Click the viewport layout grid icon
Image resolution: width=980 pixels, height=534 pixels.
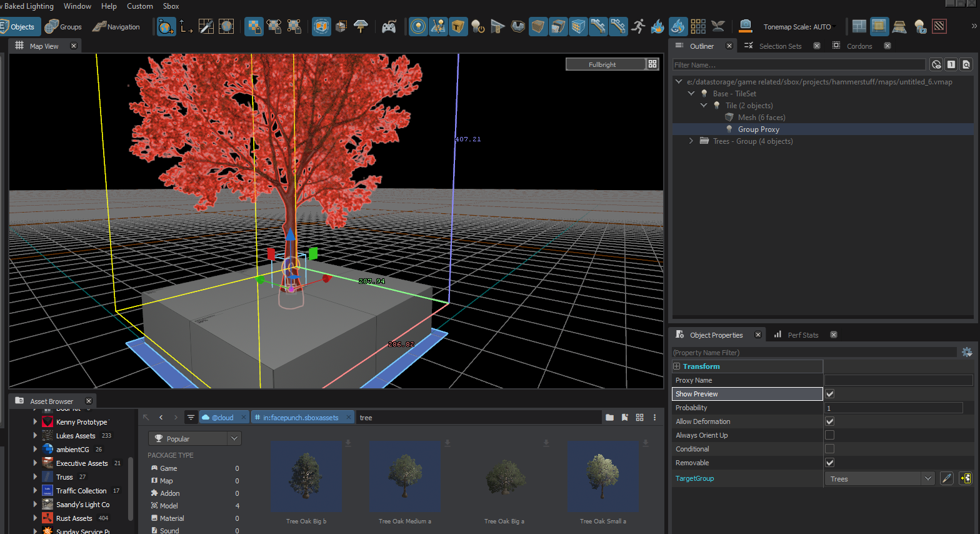click(x=652, y=64)
